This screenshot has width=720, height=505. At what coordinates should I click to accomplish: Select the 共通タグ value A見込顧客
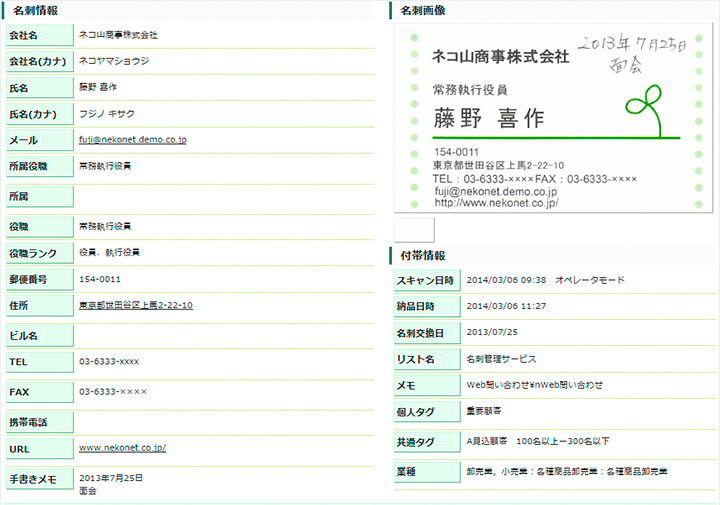click(487, 441)
